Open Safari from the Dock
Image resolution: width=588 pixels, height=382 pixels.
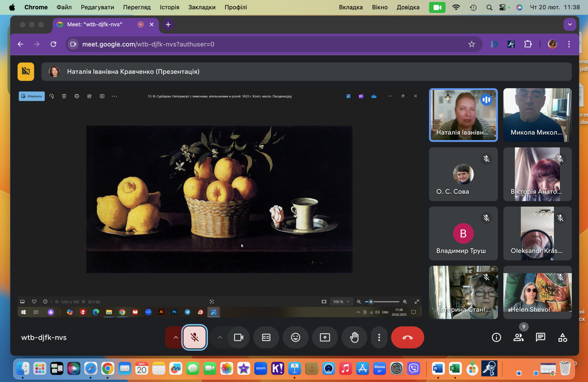[x=90, y=368]
